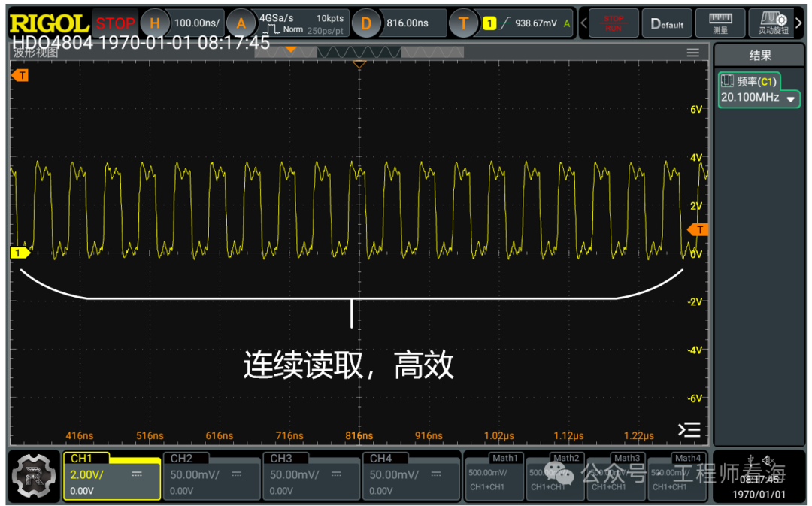Enable channel CH2 in the bottom bar
The image size is (812, 506).
tap(211, 477)
